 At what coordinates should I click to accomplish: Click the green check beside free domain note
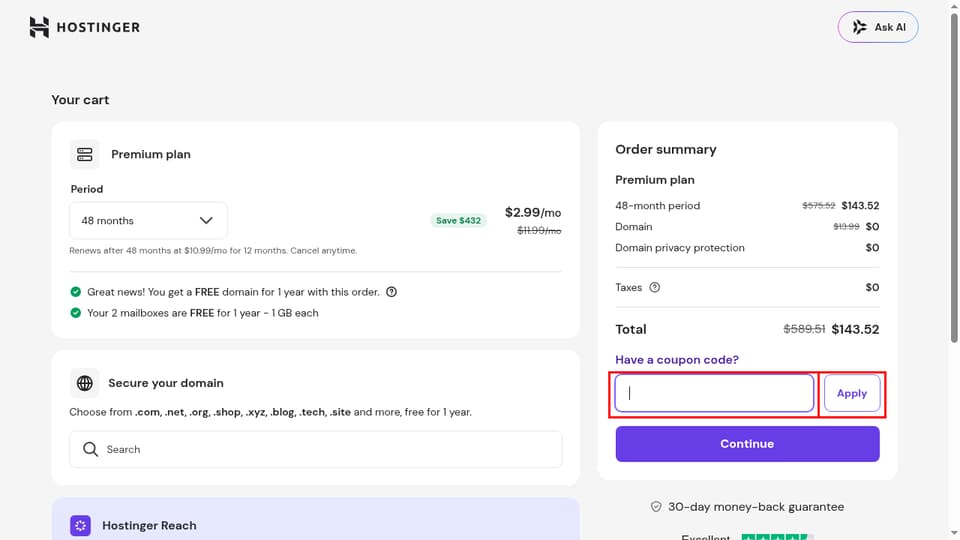click(x=75, y=292)
